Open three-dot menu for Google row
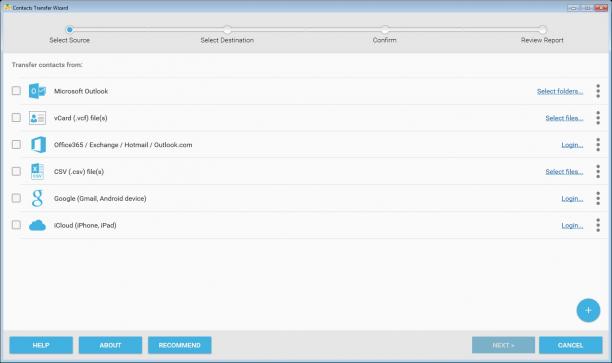 [x=598, y=198]
